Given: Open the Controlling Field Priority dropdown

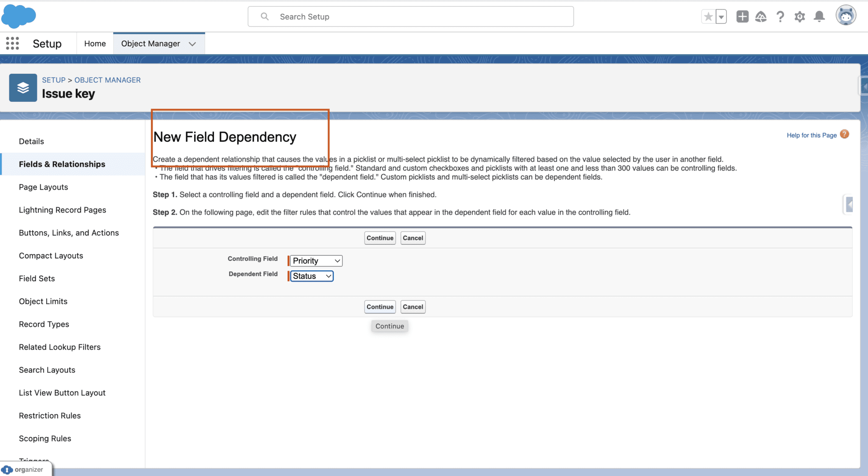Looking at the screenshot, I should point(315,260).
